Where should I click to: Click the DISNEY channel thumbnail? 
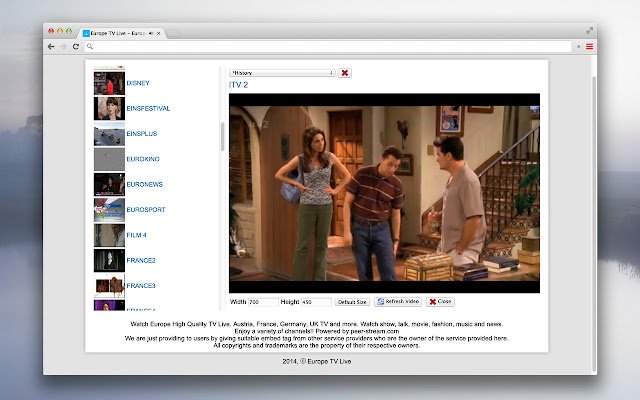click(x=109, y=83)
